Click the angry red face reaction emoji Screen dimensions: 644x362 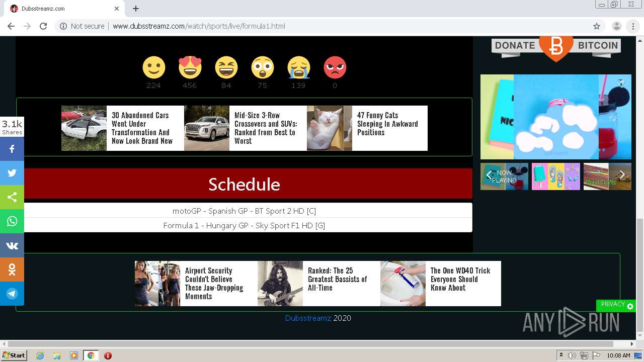(x=335, y=67)
